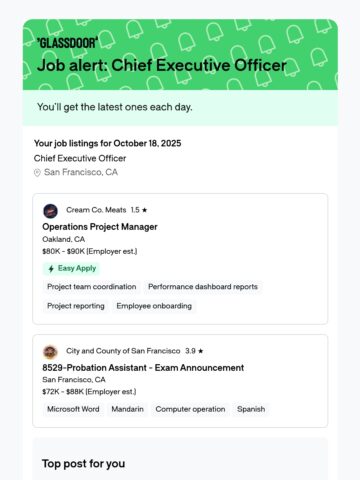The width and height of the screenshot is (360, 480).
Task: Select the Microsoft Word skill tag
Action: pyautogui.click(x=73, y=409)
